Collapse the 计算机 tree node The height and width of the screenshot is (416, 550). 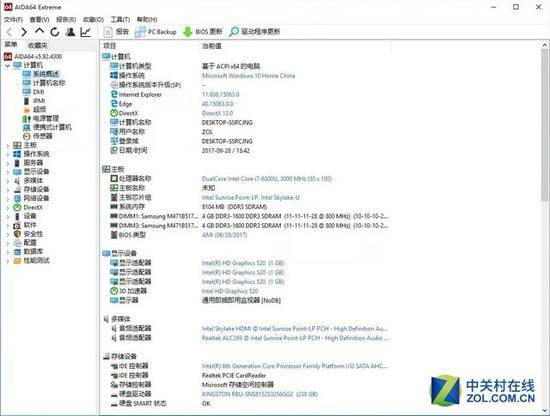tap(8, 65)
